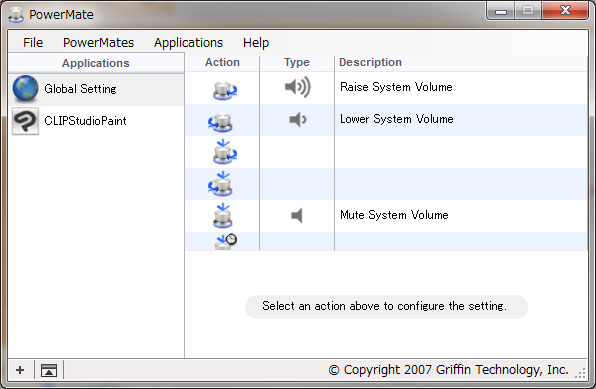
Task: Click the Griffin Technology copyright text
Action: tap(449, 370)
